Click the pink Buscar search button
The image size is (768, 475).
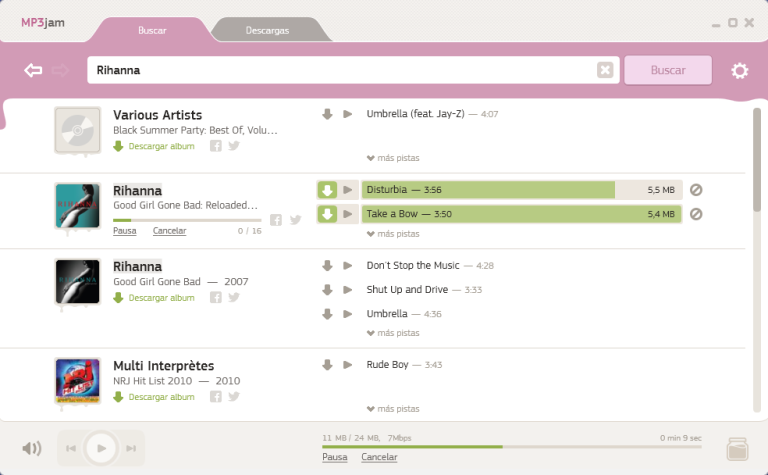point(668,70)
